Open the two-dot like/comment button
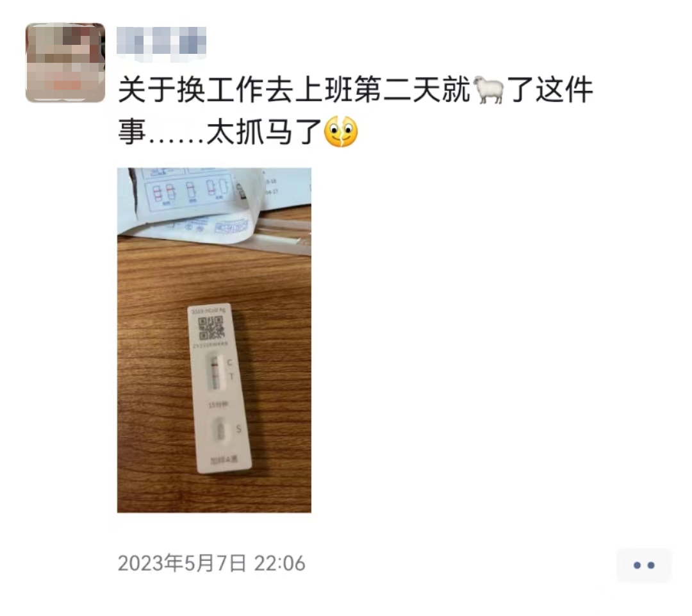 (x=644, y=565)
